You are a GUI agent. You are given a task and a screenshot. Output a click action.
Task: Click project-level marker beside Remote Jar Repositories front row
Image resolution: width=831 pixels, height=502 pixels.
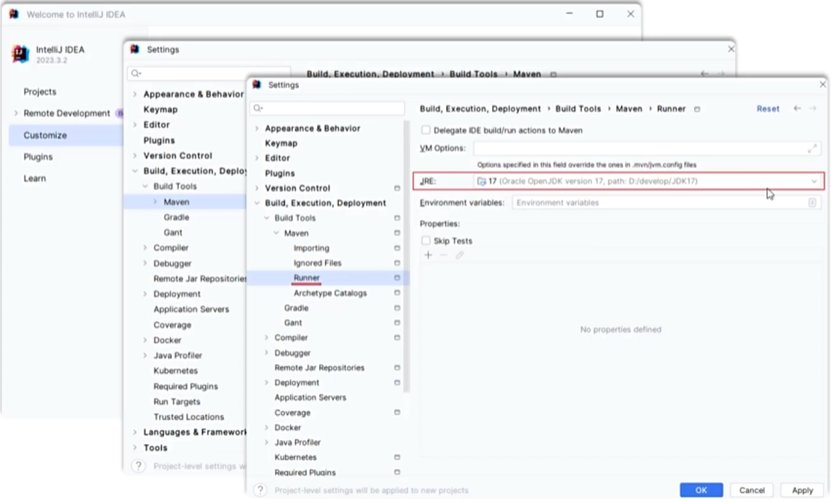pyautogui.click(x=397, y=367)
